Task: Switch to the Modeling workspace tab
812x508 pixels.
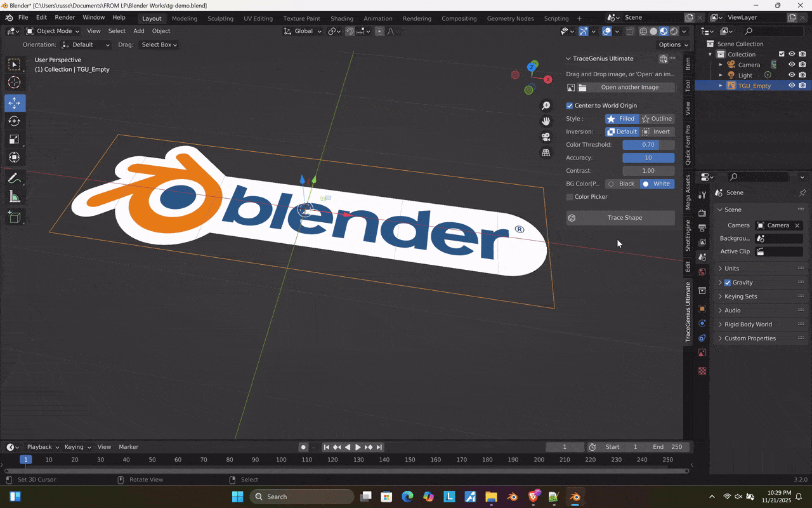Action: tap(185, 18)
